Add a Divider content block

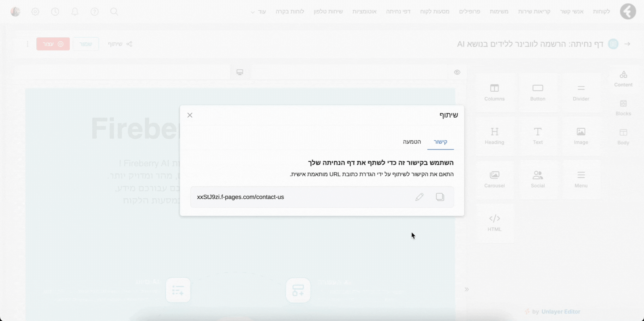581,93
